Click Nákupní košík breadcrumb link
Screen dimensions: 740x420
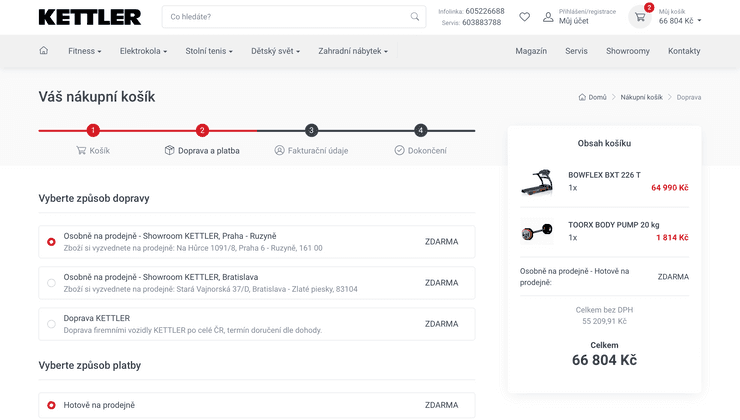pos(641,98)
